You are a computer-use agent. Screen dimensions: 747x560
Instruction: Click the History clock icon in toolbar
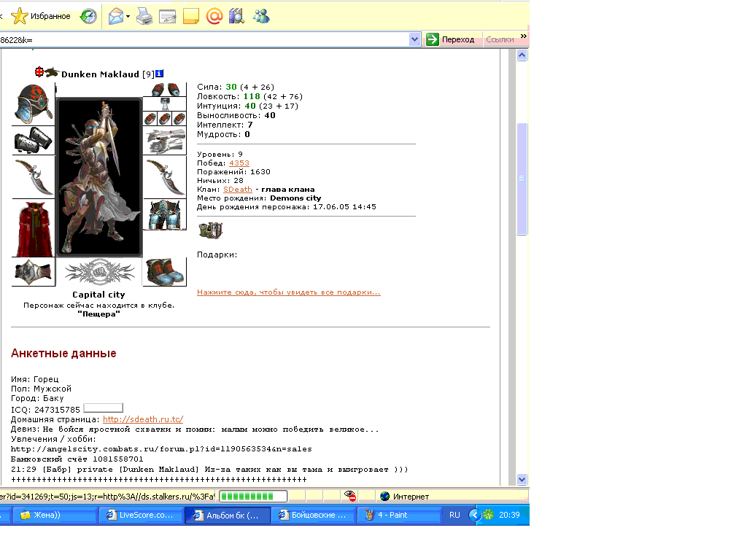coord(88,16)
